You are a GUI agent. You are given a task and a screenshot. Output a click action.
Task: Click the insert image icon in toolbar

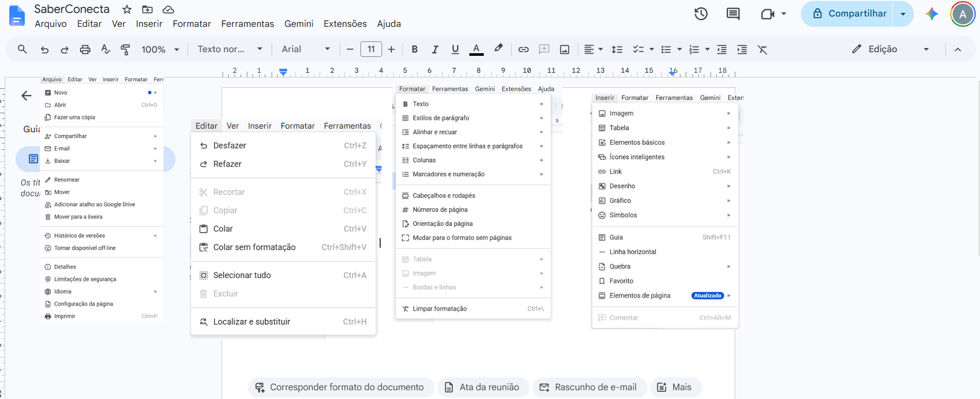[565, 50]
